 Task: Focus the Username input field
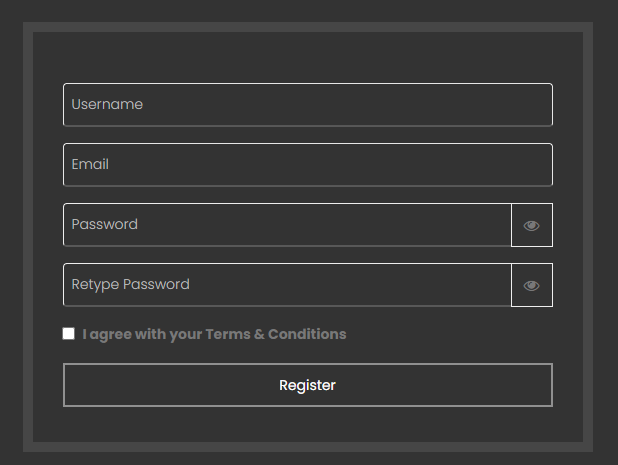[x=308, y=105]
